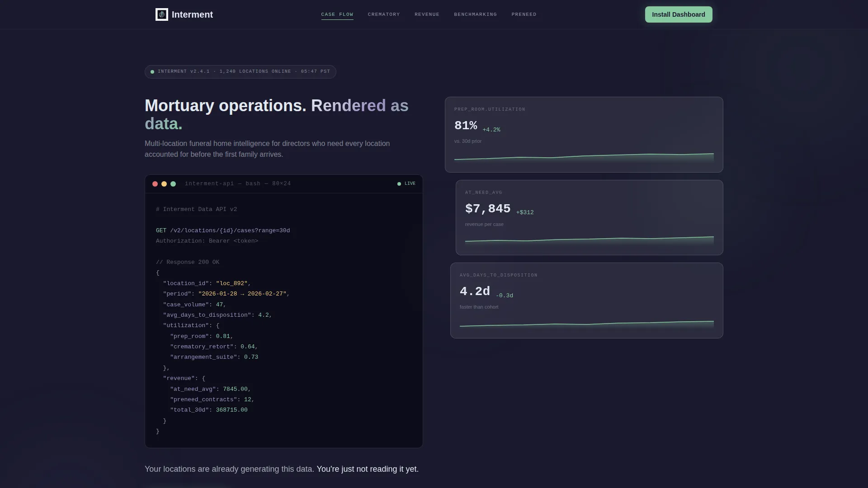Click the days to disposition sparkline
The width and height of the screenshot is (868, 488).
tap(587, 324)
